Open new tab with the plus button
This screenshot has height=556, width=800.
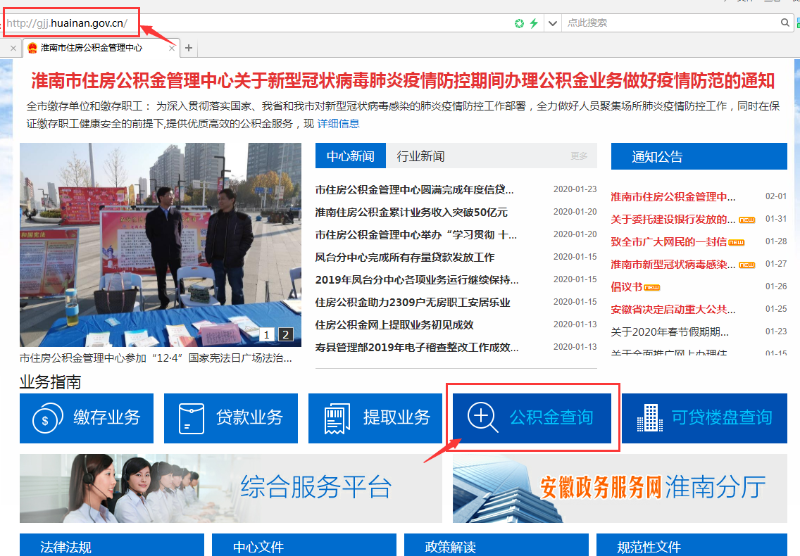coord(189,48)
